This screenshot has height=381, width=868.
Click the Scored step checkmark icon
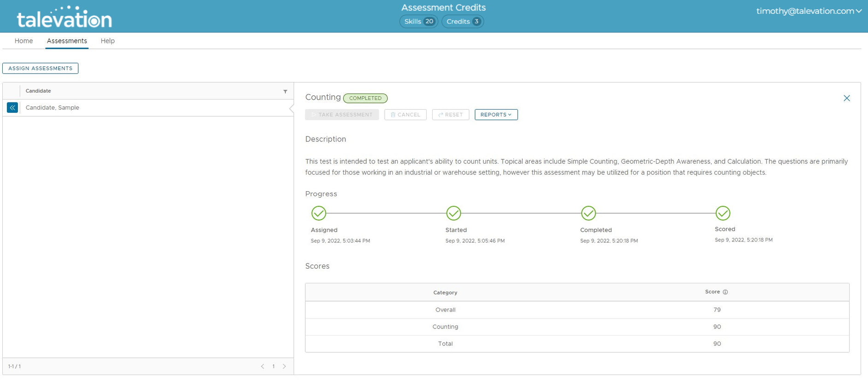(x=722, y=213)
